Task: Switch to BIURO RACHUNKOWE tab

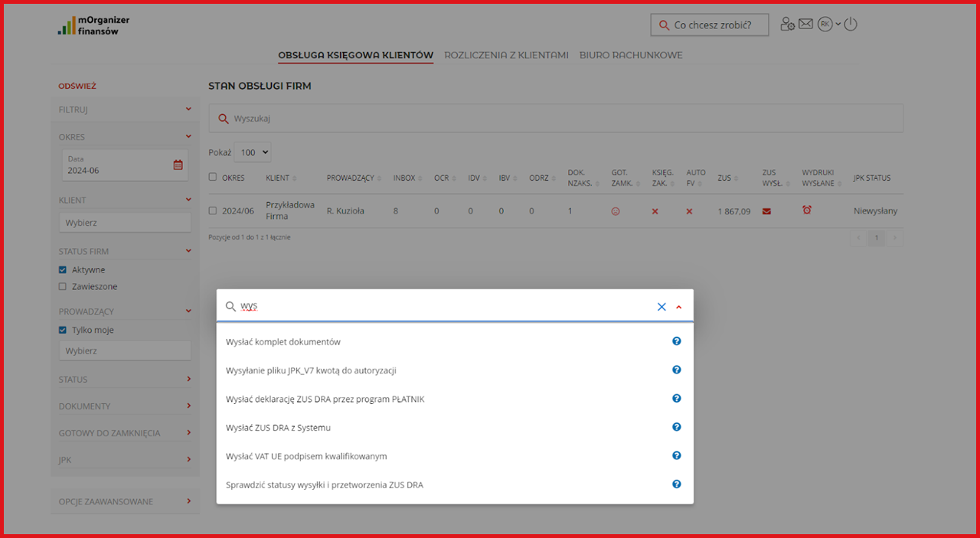Action: pyautogui.click(x=631, y=55)
